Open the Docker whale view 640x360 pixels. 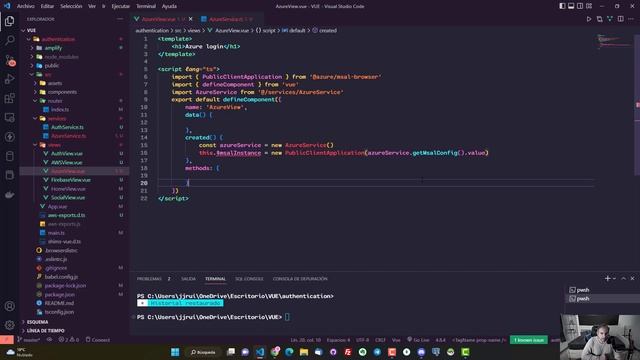click(x=9, y=195)
